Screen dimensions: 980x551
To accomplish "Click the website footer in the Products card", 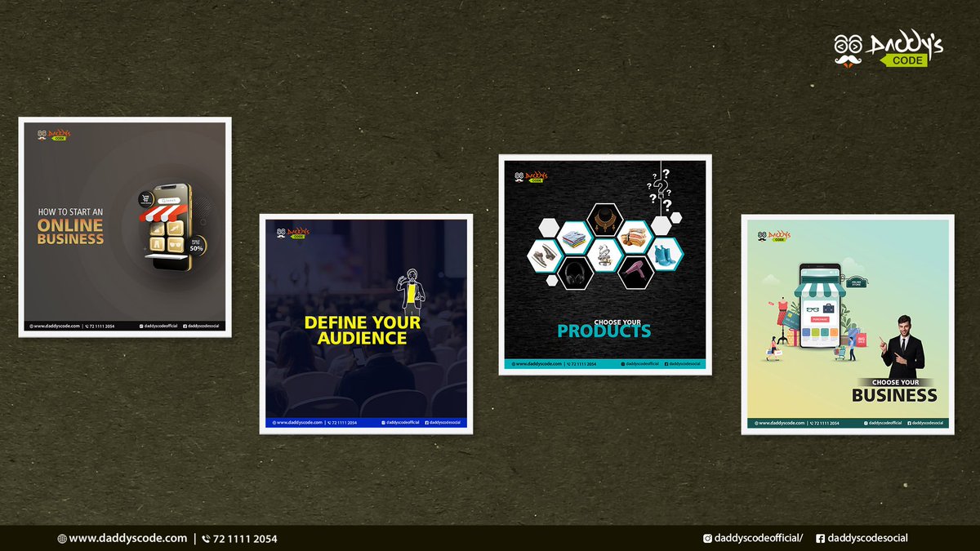I will click(605, 364).
